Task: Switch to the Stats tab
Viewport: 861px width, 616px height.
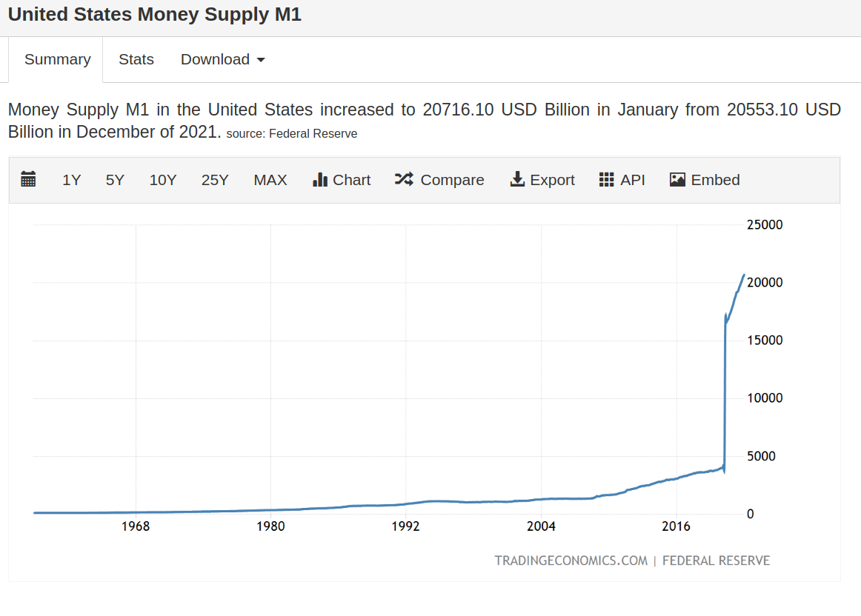Action: tap(136, 59)
